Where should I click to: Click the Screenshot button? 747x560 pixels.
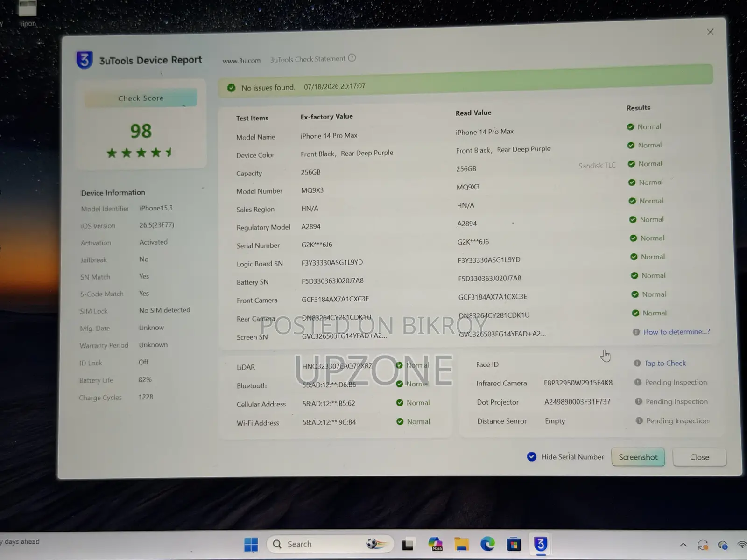click(638, 457)
